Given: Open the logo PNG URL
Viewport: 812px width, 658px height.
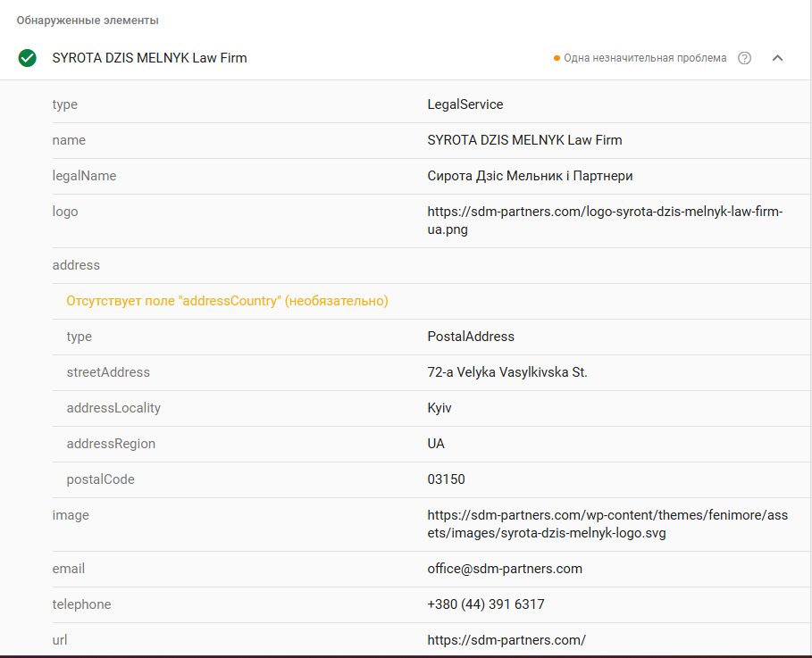Looking at the screenshot, I should point(605,221).
